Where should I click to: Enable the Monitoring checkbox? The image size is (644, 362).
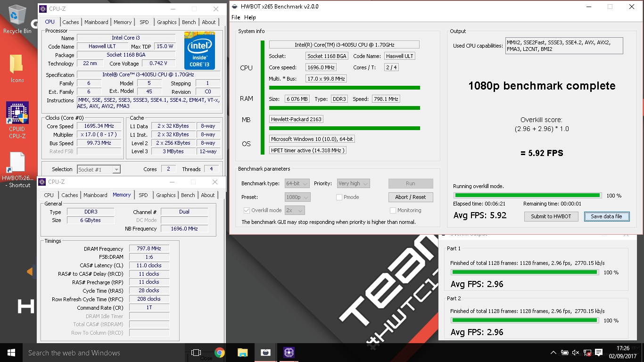(x=393, y=210)
